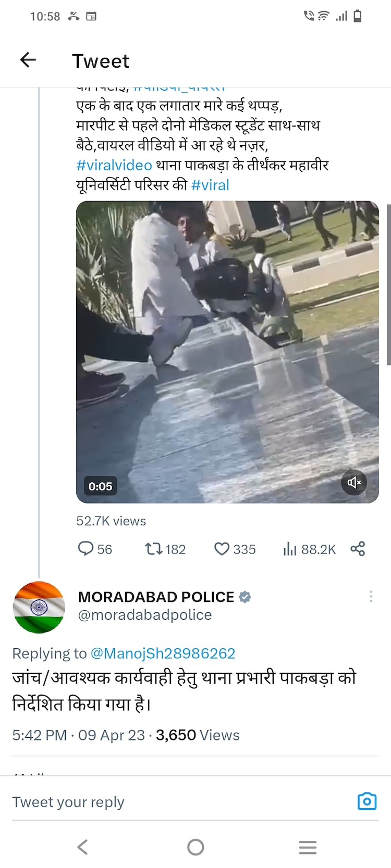
Task: Like the tweet with heart icon
Action: (222, 549)
